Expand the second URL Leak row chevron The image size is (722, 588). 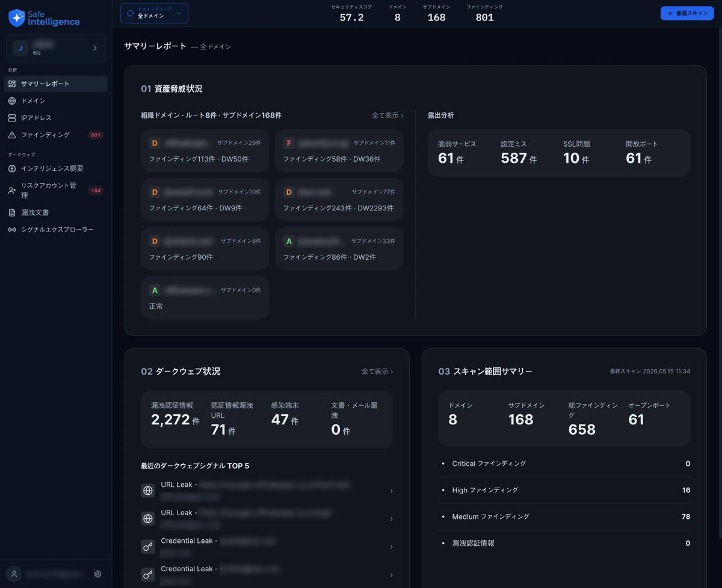pyautogui.click(x=392, y=519)
